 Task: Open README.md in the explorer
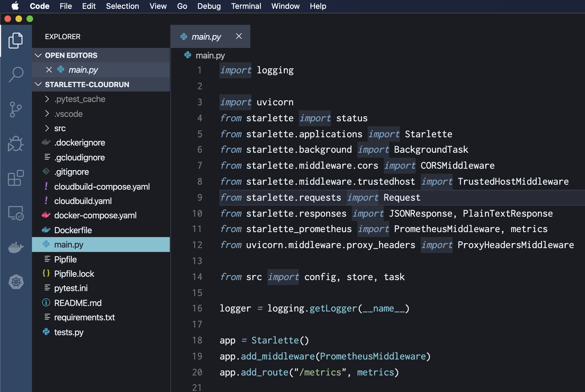101,303
